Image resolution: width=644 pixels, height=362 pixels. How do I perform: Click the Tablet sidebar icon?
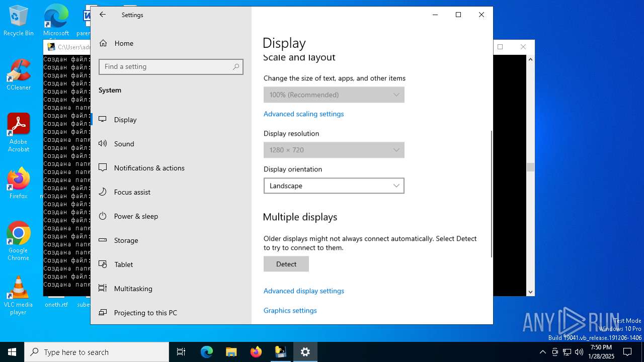[x=103, y=264]
